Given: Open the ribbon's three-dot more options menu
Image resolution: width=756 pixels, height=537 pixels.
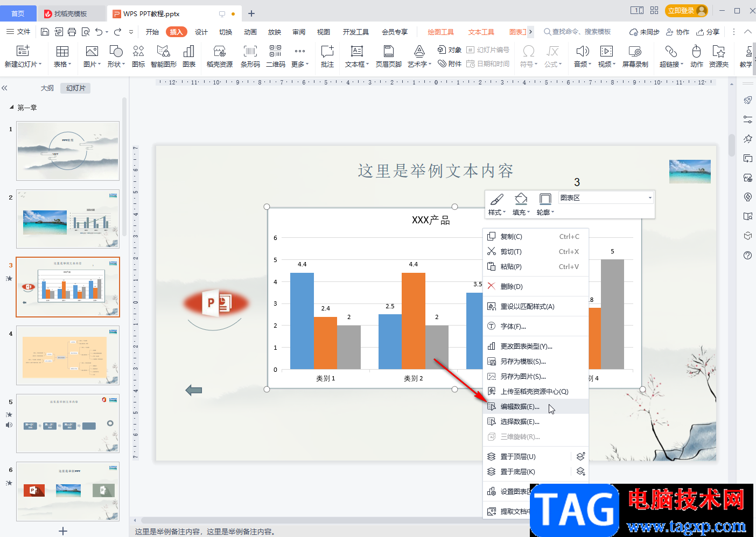Looking at the screenshot, I should [x=733, y=32].
